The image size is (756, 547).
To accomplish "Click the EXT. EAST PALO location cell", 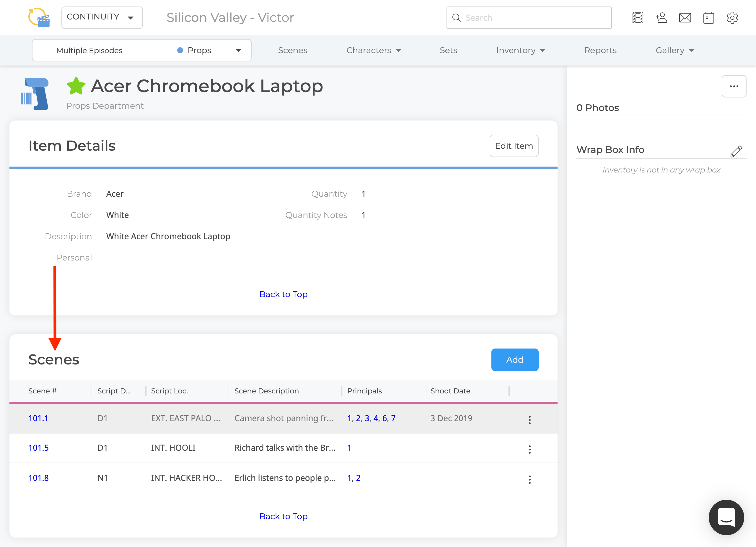I will (x=186, y=418).
